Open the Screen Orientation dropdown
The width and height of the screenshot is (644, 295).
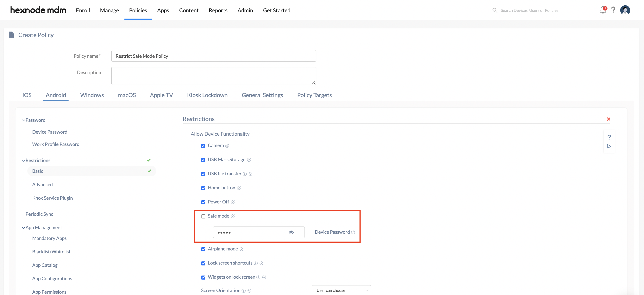pos(341,290)
